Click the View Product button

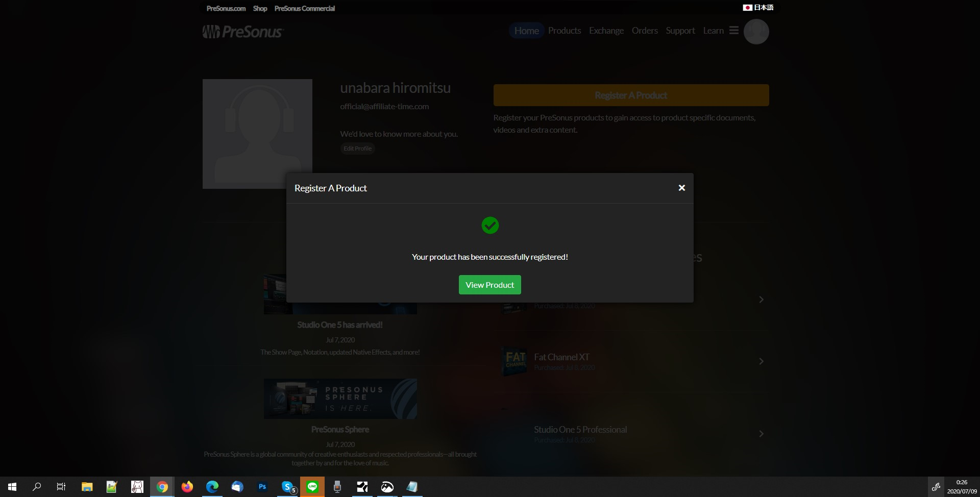[x=489, y=285]
